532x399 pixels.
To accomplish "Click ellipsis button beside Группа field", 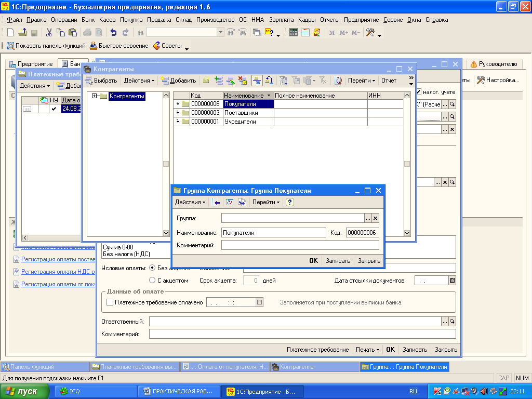I will (x=368, y=218).
